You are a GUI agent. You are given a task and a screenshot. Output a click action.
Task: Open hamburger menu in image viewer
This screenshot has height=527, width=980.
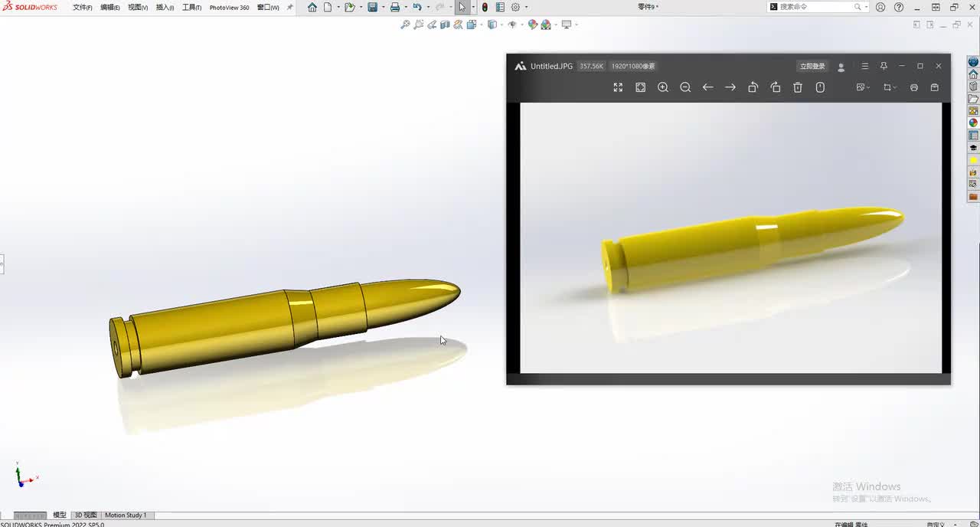pyautogui.click(x=864, y=66)
